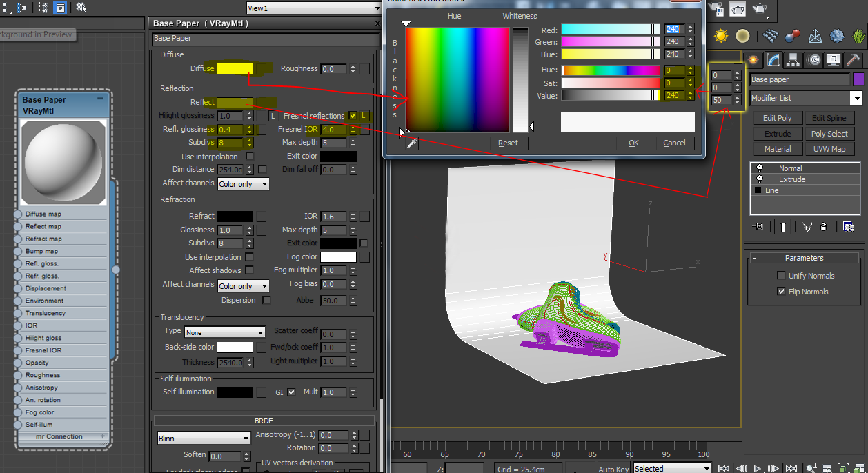Screen dimensions: 868x473
Task: Click the Refl. glossiness value field
Action: [230, 130]
